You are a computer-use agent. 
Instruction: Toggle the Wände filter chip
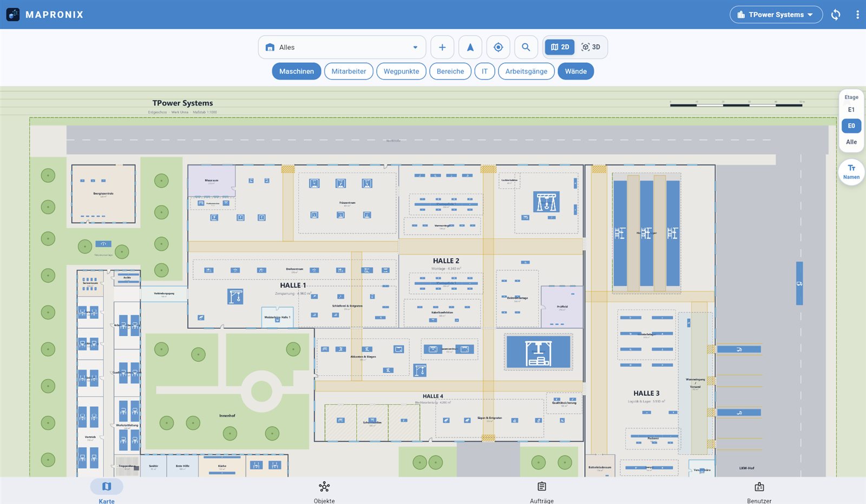pos(576,71)
